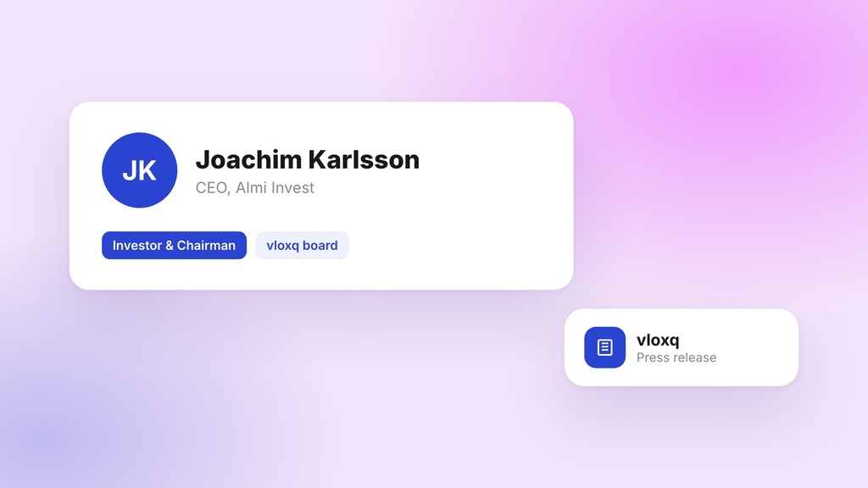
Task: Select the Investor & Chairman badge
Action: pyautogui.click(x=174, y=245)
